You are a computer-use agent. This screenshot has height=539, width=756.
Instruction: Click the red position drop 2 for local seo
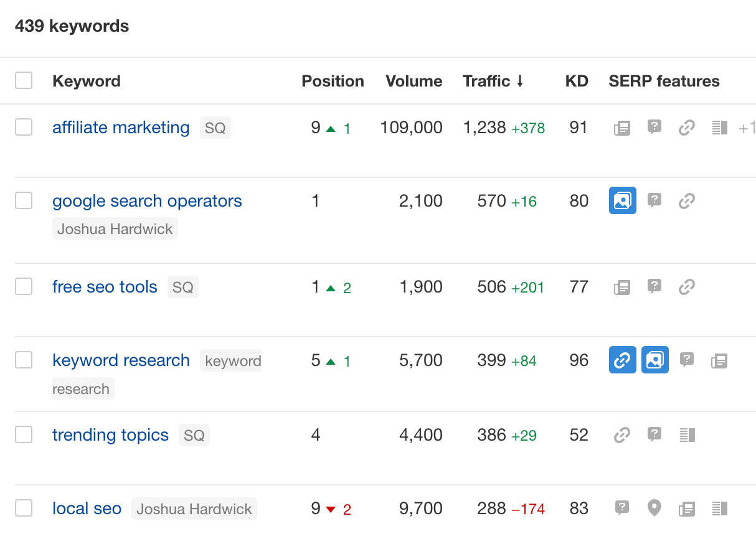pyautogui.click(x=339, y=509)
